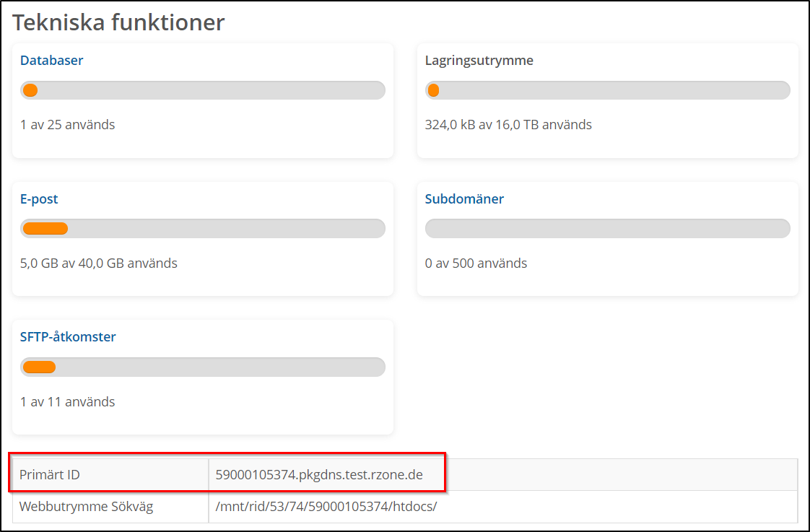Click the Databaser usage progress bar
The width and height of the screenshot is (810, 532).
203,90
